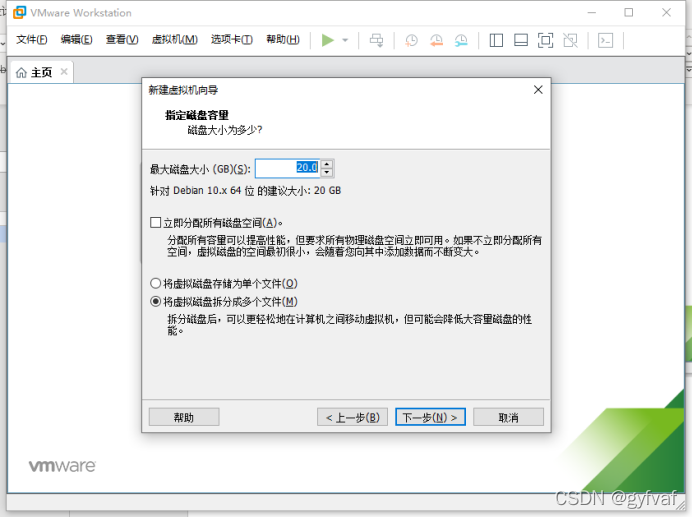This screenshot has width=693, height=518.
Task: Select 将虚拟磁盘存储为单个文件 radio option
Action: 155,283
